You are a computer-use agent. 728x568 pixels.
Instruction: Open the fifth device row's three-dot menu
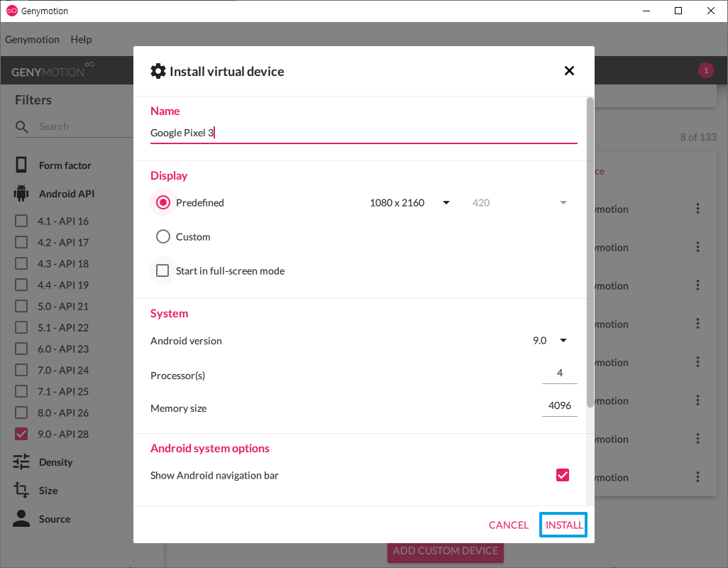(697, 362)
